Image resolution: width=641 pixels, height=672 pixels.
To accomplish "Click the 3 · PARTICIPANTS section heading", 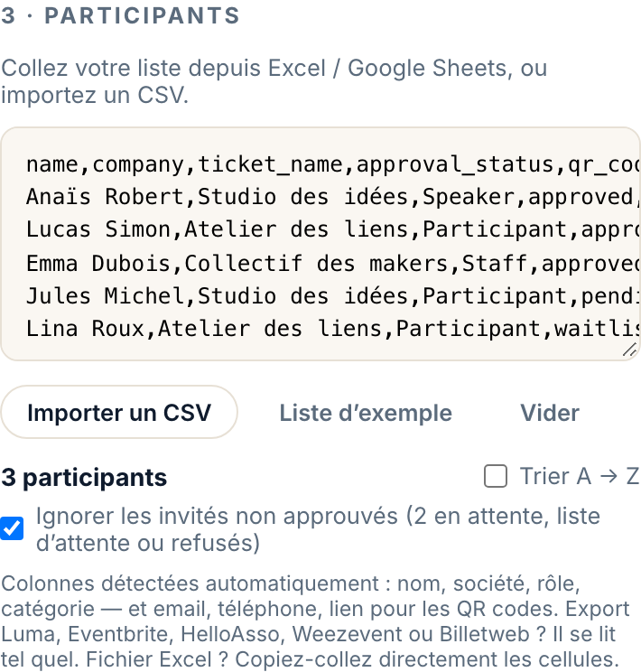I will click(x=120, y=16).
